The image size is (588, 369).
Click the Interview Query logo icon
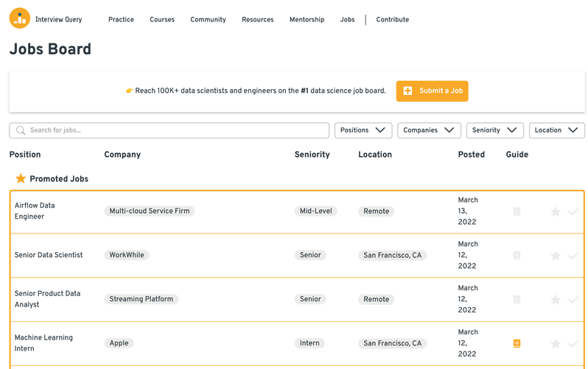(20, 19)
